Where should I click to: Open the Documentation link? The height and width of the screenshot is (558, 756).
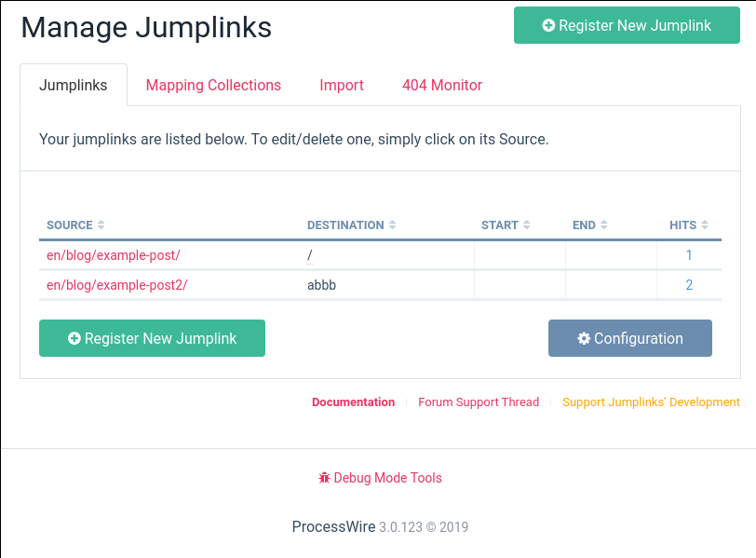(353, 402)
